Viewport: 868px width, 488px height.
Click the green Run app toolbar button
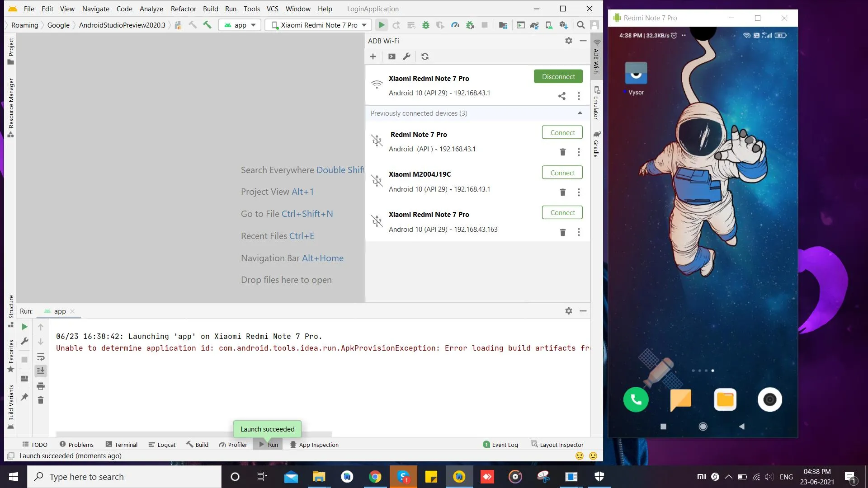coord(382,25)
